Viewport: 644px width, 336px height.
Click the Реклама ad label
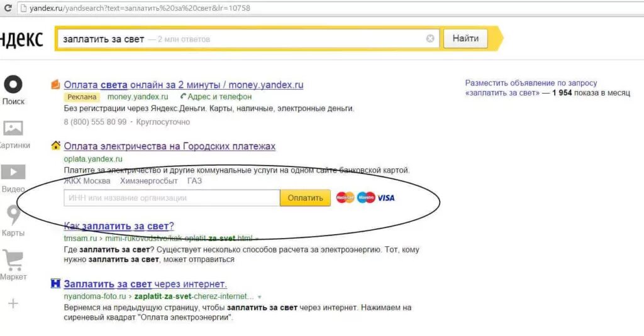click(x=82, y=97)
